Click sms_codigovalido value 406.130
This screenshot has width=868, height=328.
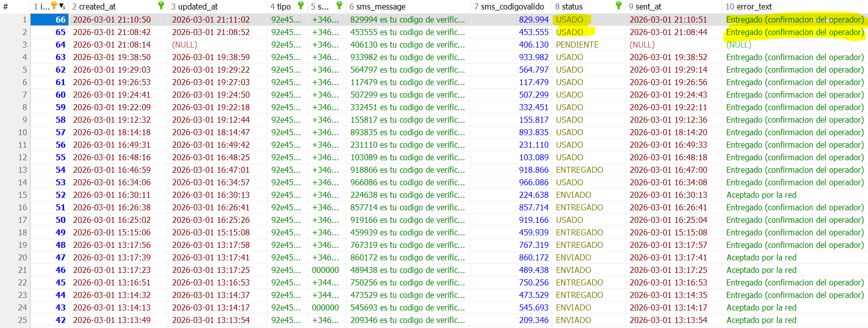click(x=534, y=45)
